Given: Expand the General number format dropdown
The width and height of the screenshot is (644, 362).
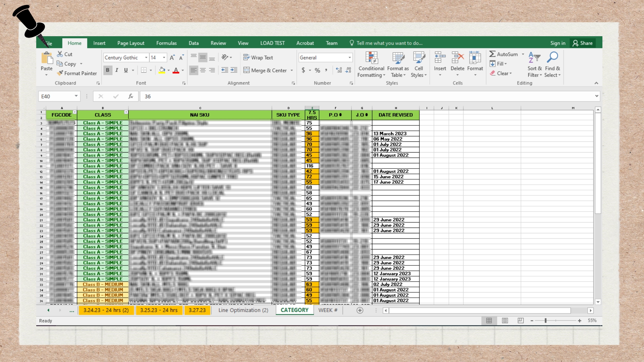Looking at the screenshot, I should (x=350, y=58).
